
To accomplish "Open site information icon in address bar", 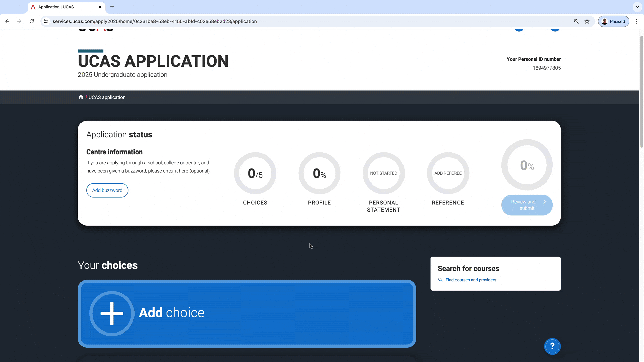I will [46, 21].
